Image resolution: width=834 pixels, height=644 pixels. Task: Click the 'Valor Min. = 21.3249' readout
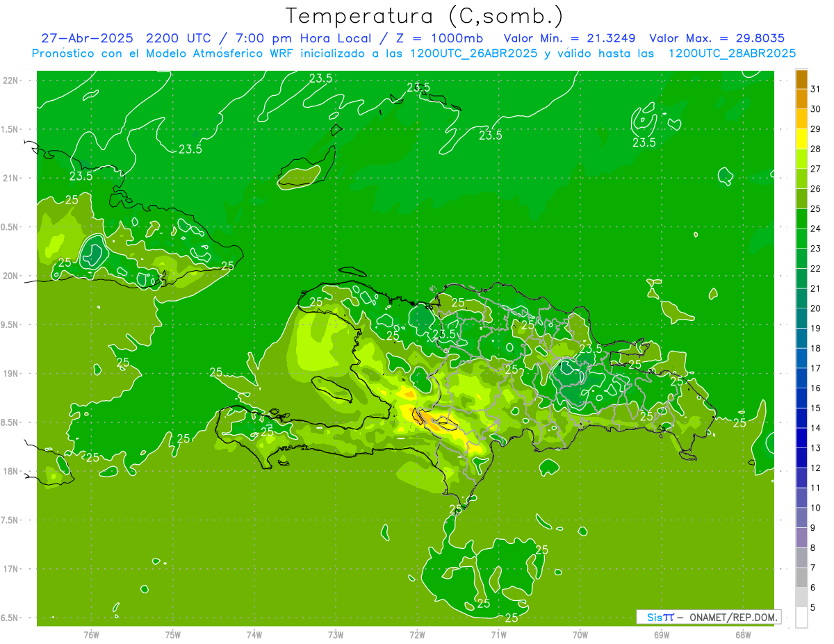tap(569, 38)
